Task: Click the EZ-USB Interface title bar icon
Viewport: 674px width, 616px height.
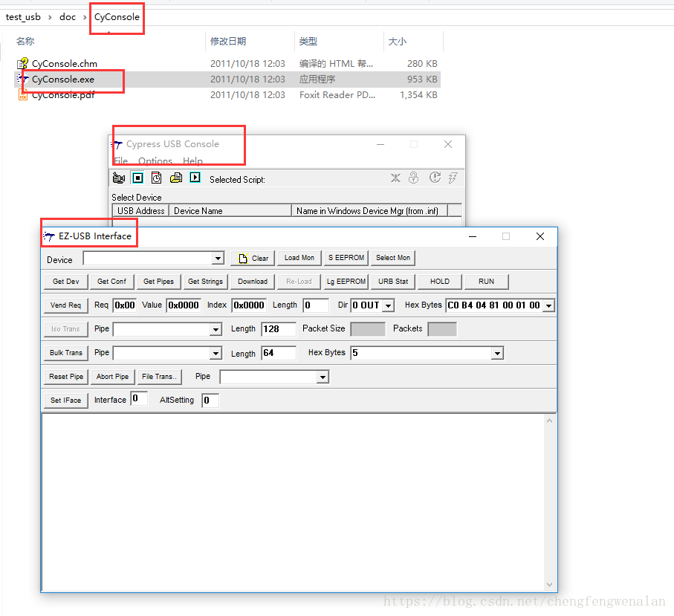Action: tap(49, 236)
